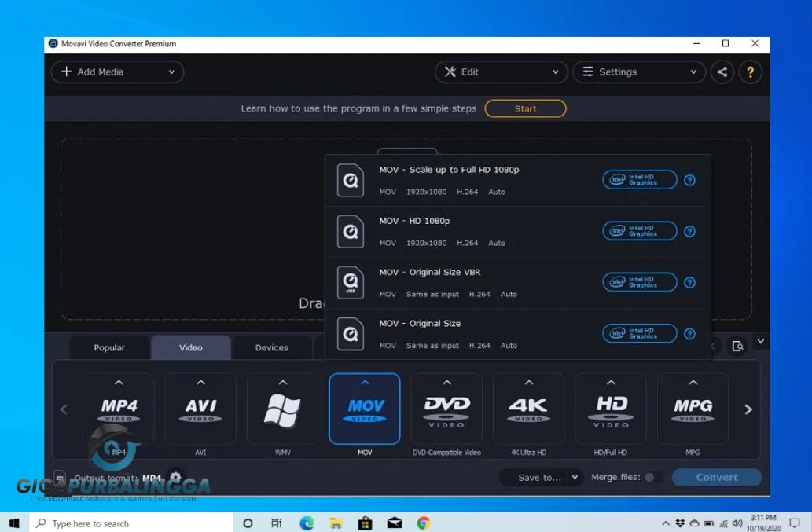The height and width of the screenshot is (532, 812).
Task: Click QuickTime icon of Scale up to Full HD preset
Action: coord(351,180)
